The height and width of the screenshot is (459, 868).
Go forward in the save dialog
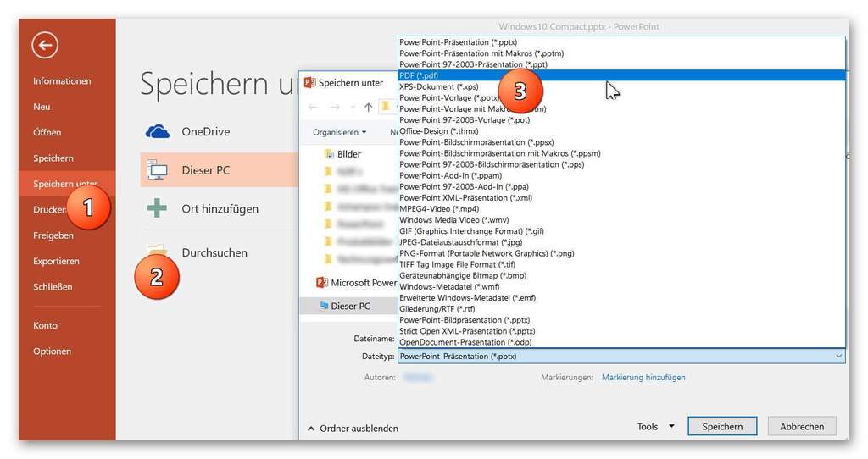click(334, 108)
